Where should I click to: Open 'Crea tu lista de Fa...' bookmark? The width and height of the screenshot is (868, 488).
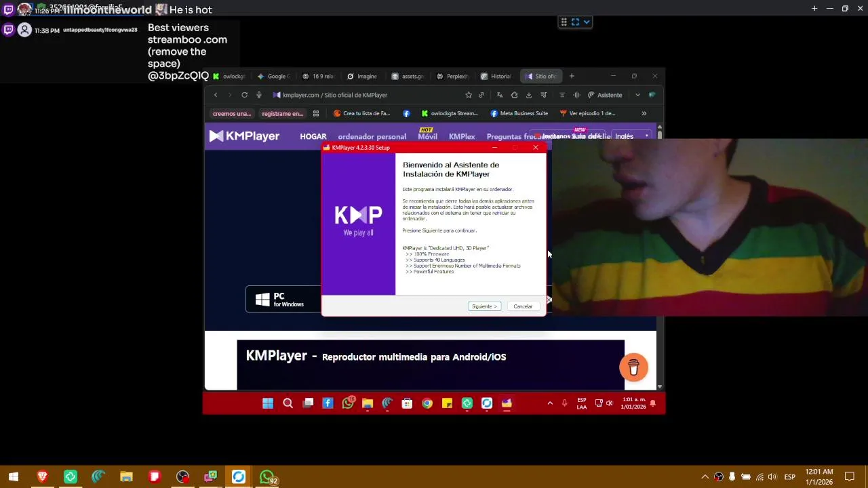pos(362,114)
